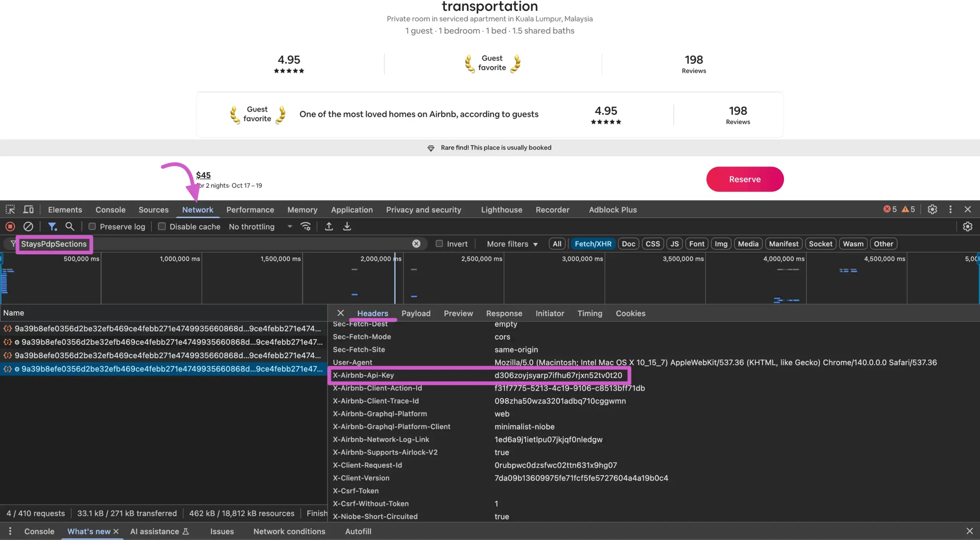The image size is (980, 540).
Task: Switch to the Payload tab
Action: 416,313
